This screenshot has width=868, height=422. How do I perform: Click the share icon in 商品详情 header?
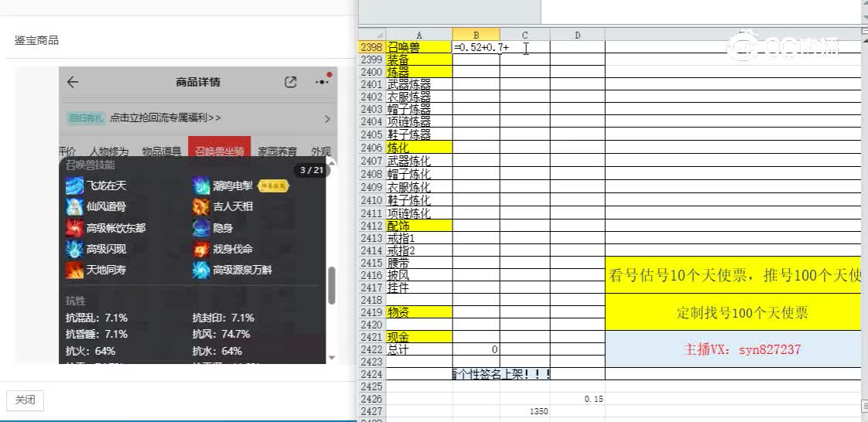291,83
